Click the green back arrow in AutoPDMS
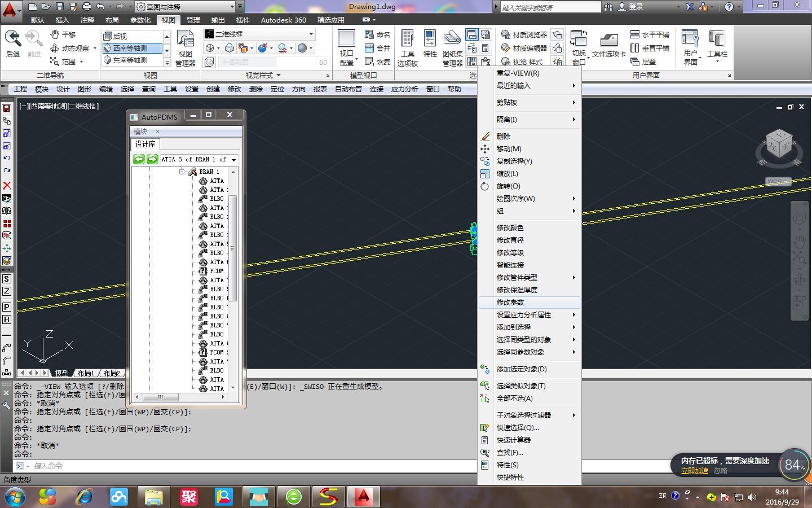This screenshot has width=812, height=508. coord(139,159)
